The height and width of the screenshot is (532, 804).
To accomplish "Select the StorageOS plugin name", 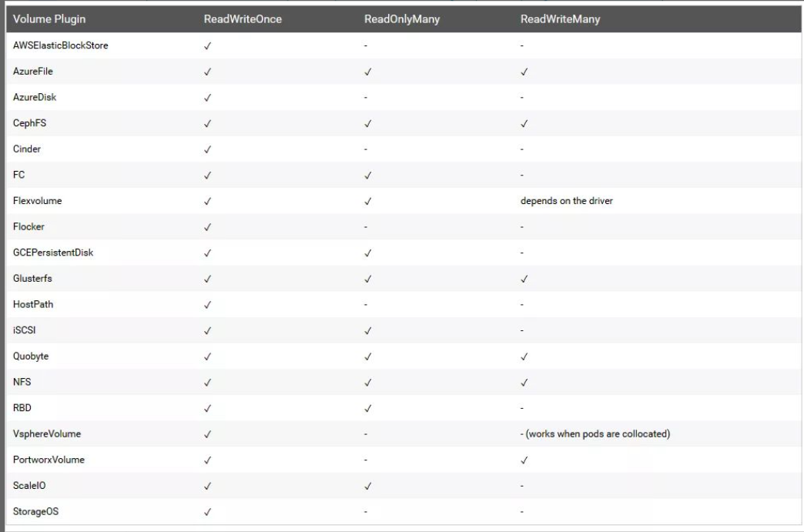I will point(35,511).
